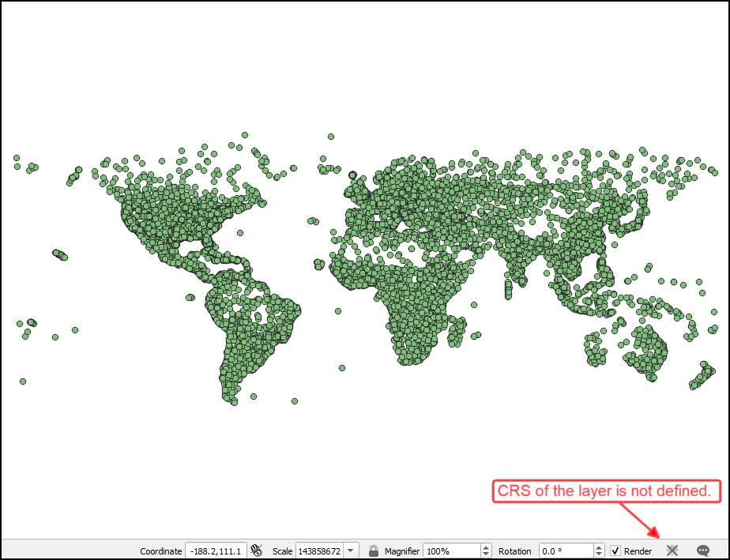Increase Rotation using the up arrow
Image resolution: width=730 pixels, height=560 pixels.
pyautogui.click(x=600, y=547)
